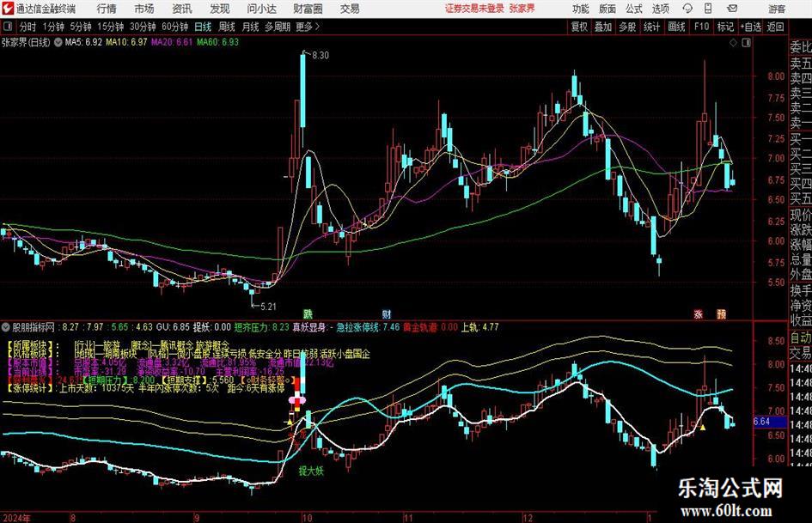Click the green 跌 event marker

click(x=308, y=313)
